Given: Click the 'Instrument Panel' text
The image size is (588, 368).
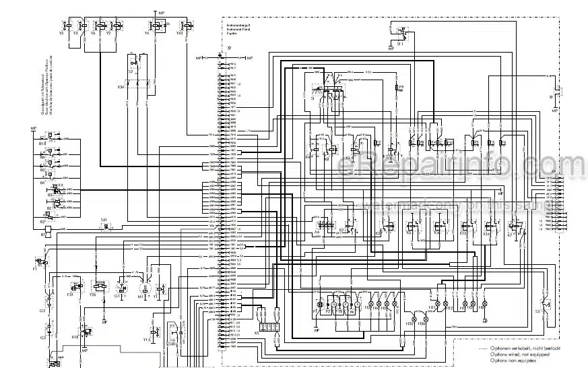Looking at the screenshot, I should tap(238, 28).
